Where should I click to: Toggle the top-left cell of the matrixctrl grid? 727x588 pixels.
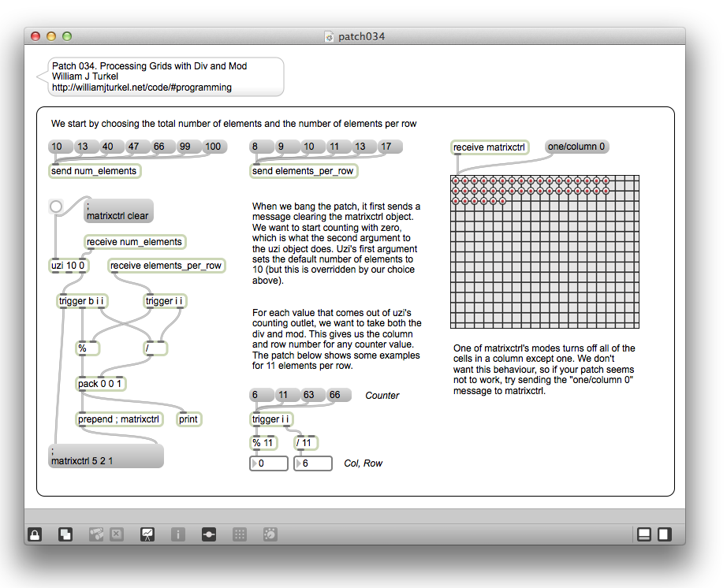point(456,180)
